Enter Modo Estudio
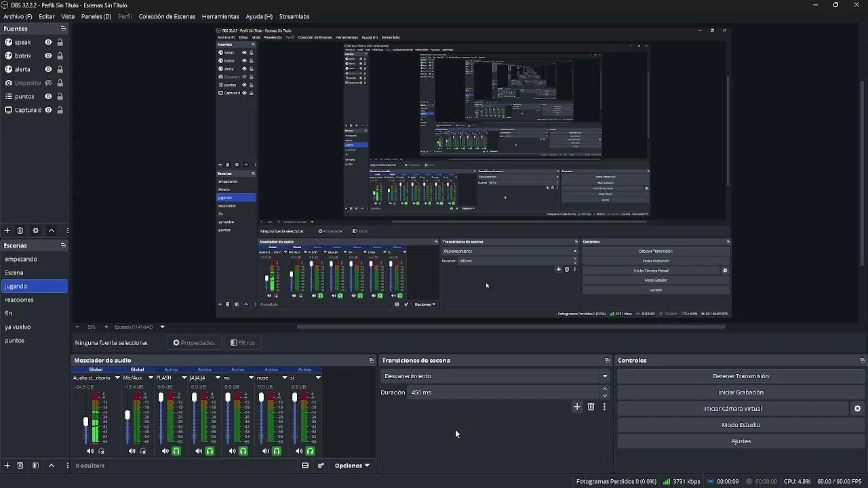The height and width of the screenshot is (488, 868). point(741,425)
